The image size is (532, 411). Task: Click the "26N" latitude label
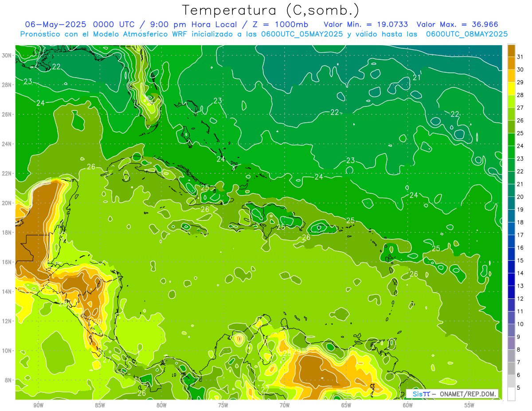pyautogui.click(x=7, y=114)
